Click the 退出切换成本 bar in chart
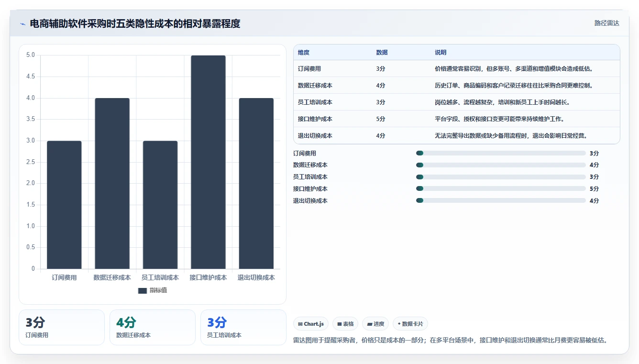 (x=256, y=183)
